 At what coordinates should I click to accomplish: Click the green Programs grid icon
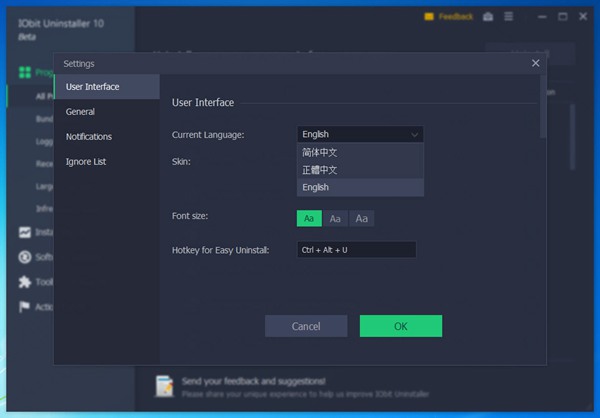(25, 72)
